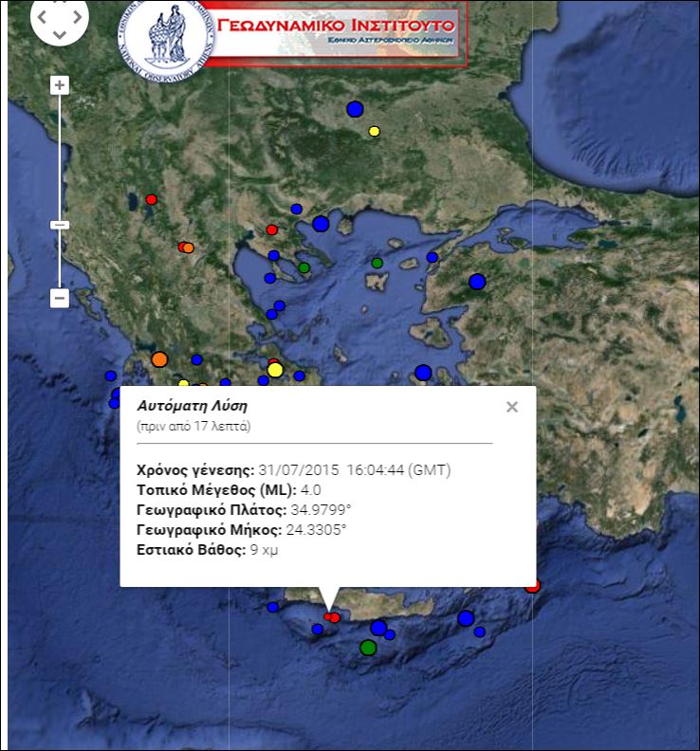Click the latitude value 34.9799°

coord(321,509)
